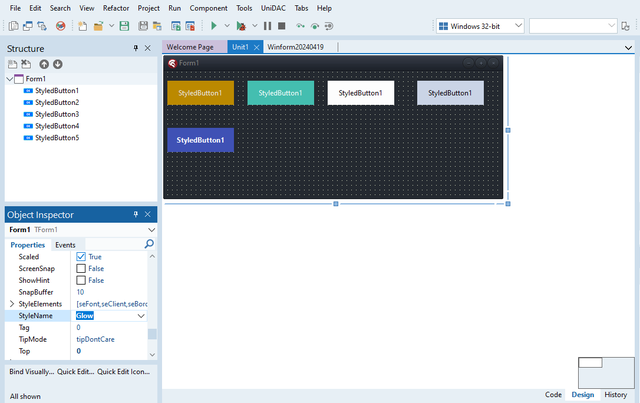Move component down in the Structure panel
Screen dimensions: 640x403
point(58,64)
